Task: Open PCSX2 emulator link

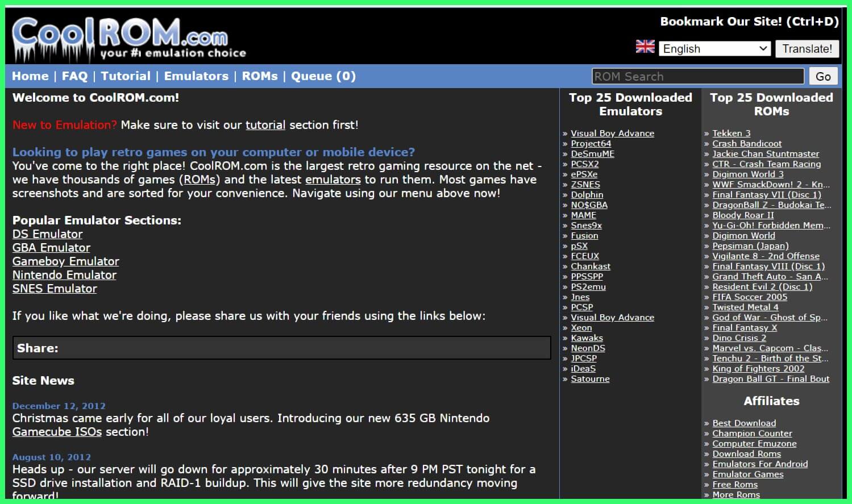Action: click(585, 164)
